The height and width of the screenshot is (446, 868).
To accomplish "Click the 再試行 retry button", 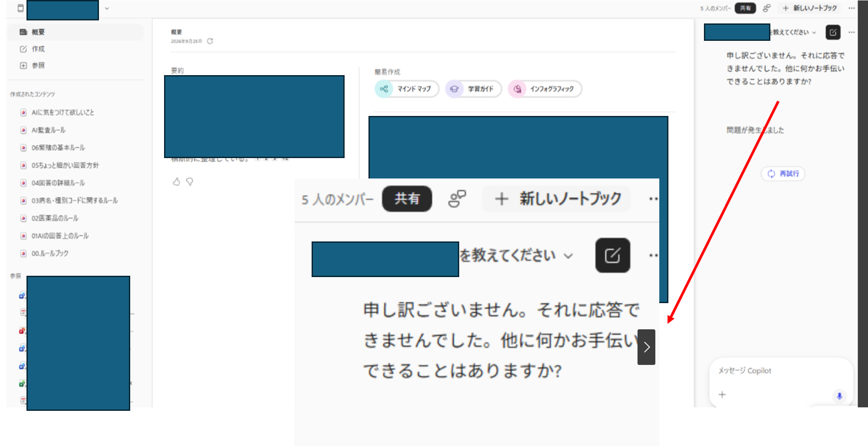I will [x=783, y=174].
